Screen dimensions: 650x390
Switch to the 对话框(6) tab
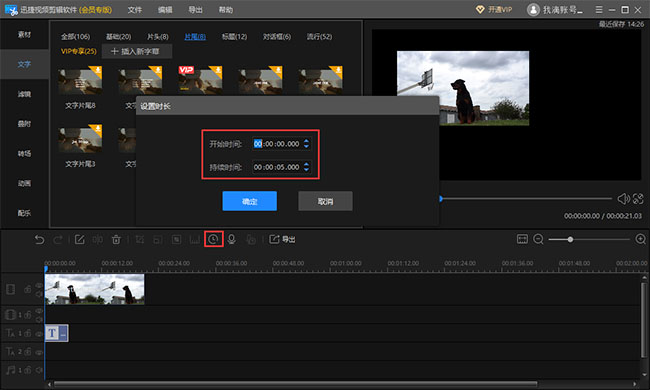277,36
